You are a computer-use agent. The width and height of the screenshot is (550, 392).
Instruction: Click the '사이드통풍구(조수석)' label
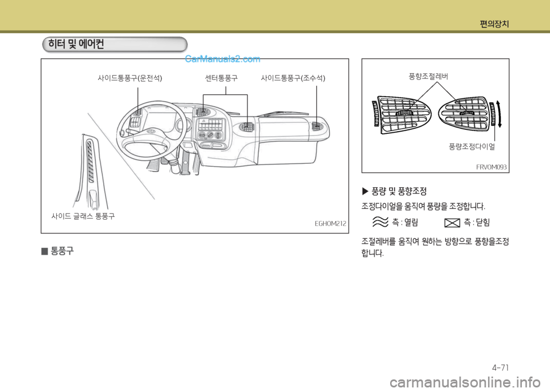293,78
